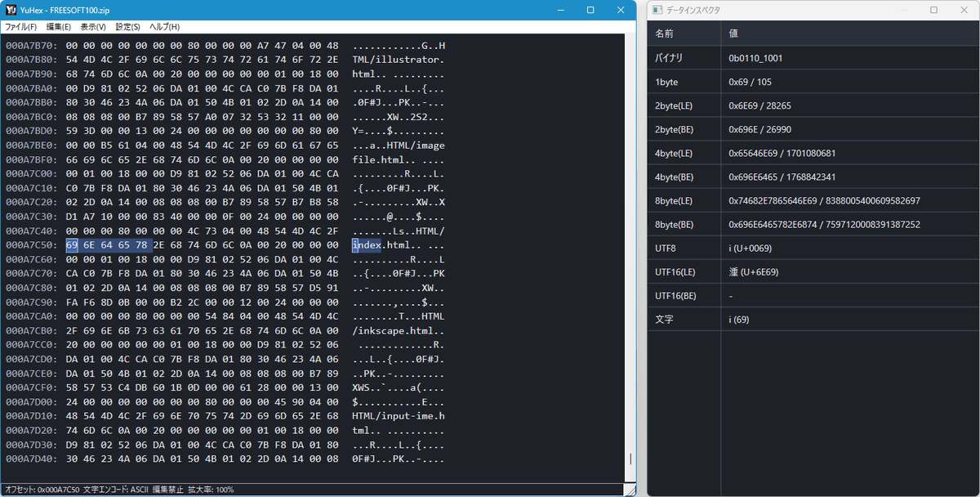This screenshot has width=980, height=497.
Task: Close the YuHex window
Action: coord(620,10)
